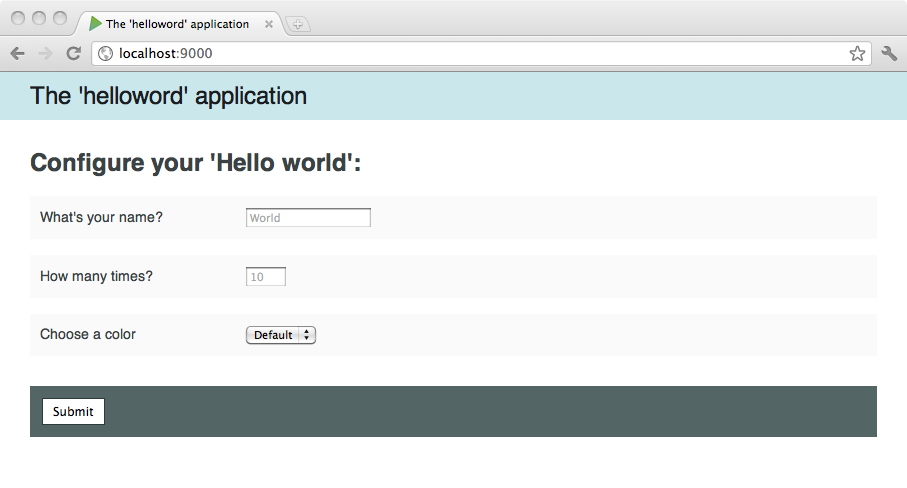Click the 'What's your name?' label
Viewport: 907px width, 488px height.
101,217
